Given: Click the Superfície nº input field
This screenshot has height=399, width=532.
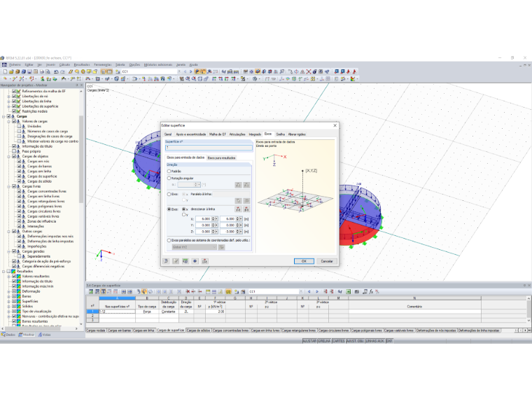Looking at the screenshot, I should click(209, 148).
